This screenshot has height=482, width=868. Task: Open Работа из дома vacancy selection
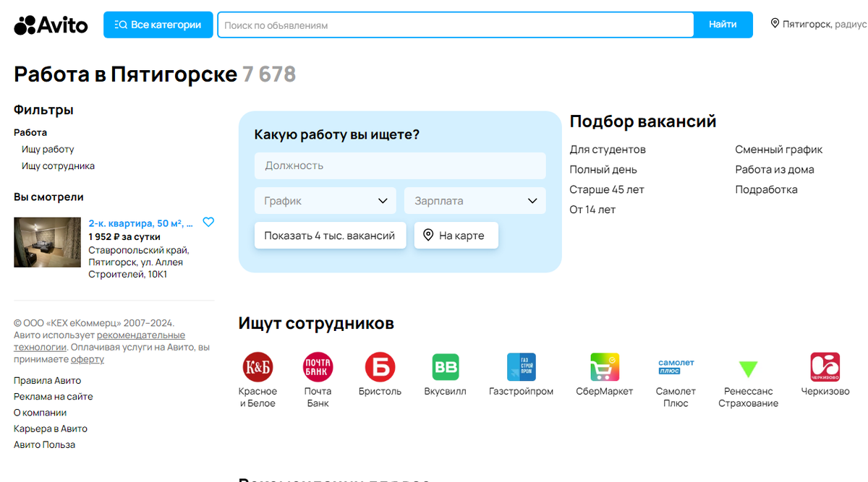pyautogui.click(x=775, y=169)
